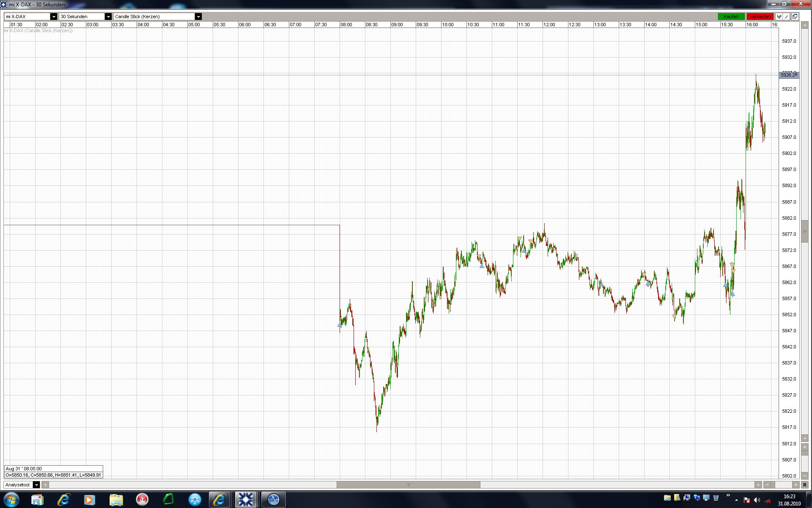Image resolution: width=812 pixels, height=508 pixels.
Task: Click the horizontal scrollbar thumb
Action: pos(408,485)
